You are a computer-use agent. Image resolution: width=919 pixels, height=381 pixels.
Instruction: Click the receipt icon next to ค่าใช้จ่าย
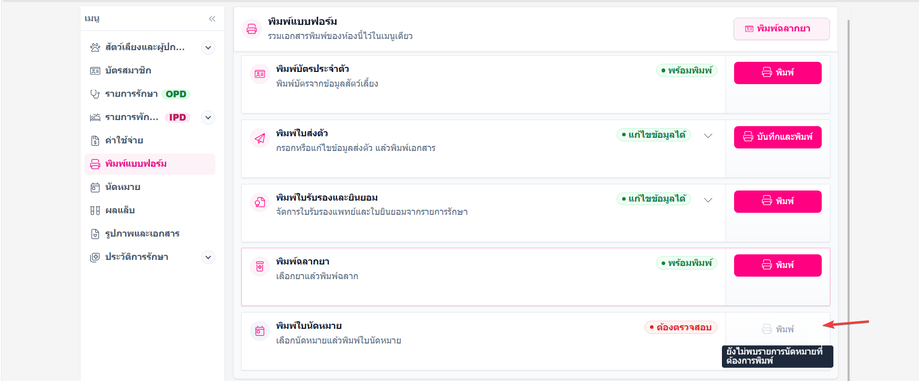click(95, 141)
